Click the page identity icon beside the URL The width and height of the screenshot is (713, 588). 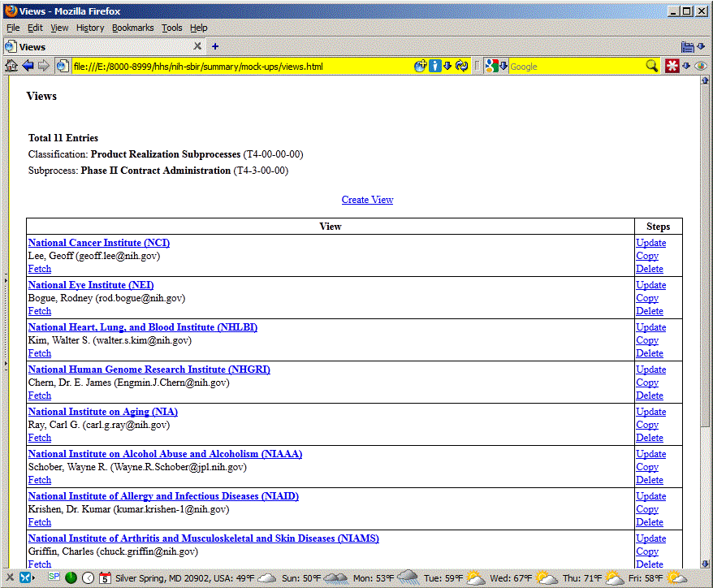63,67
